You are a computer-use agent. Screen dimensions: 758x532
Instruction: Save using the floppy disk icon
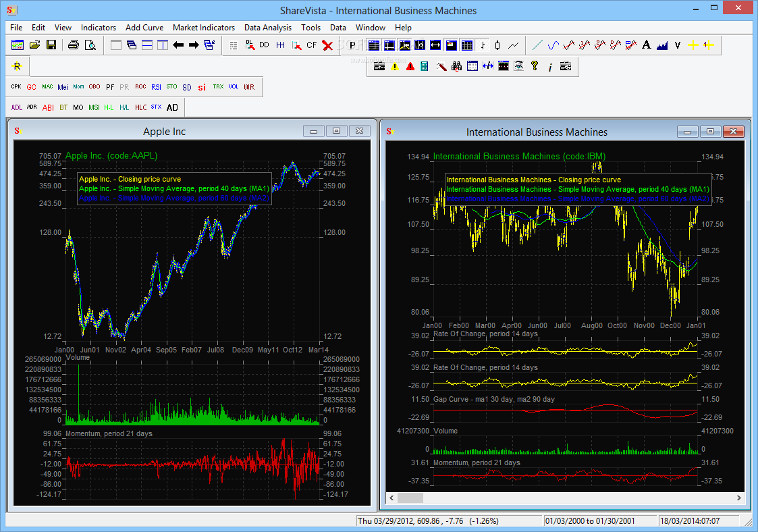coord(51,45)
